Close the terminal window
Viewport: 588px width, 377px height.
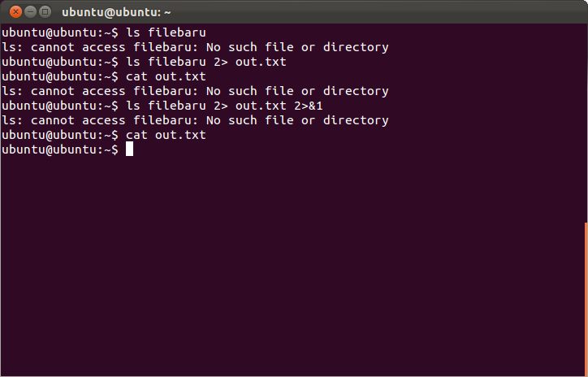(x=15, y=12)
